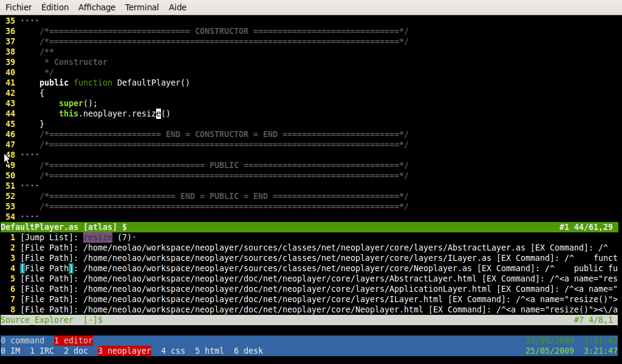Open the Aide menu
This screenshot has height=364, width=622.
(177, 7)
